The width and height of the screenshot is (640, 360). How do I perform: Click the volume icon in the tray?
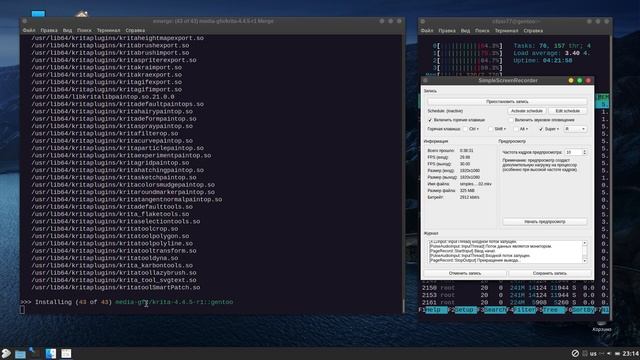[x=609, y=353]
